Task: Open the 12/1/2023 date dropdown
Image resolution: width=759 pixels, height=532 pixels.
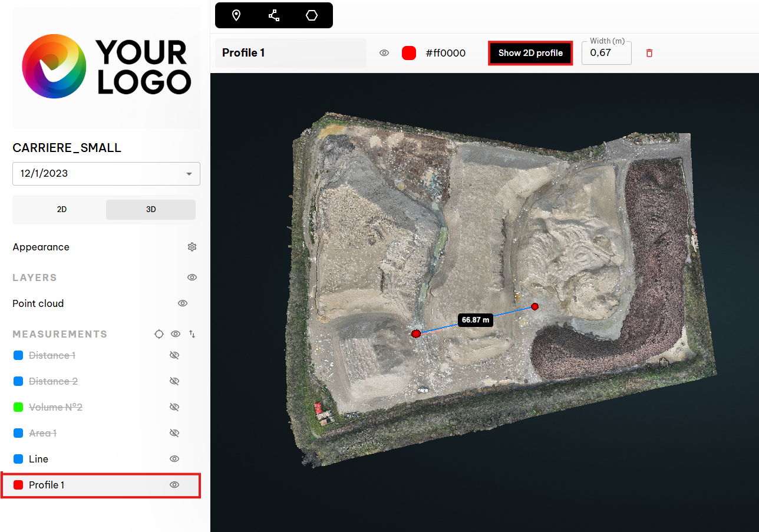Action: point(106,174)
